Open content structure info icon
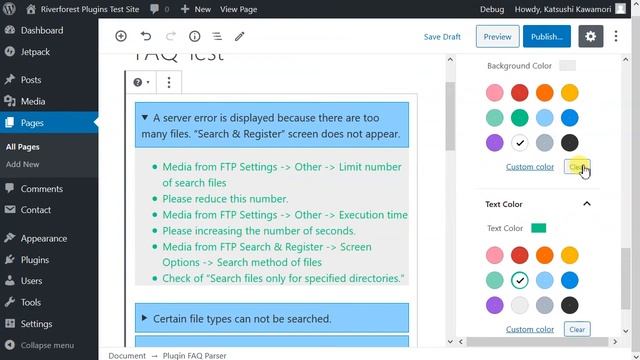Viewport: 640px width, 360px height. (x=195, y=36)
